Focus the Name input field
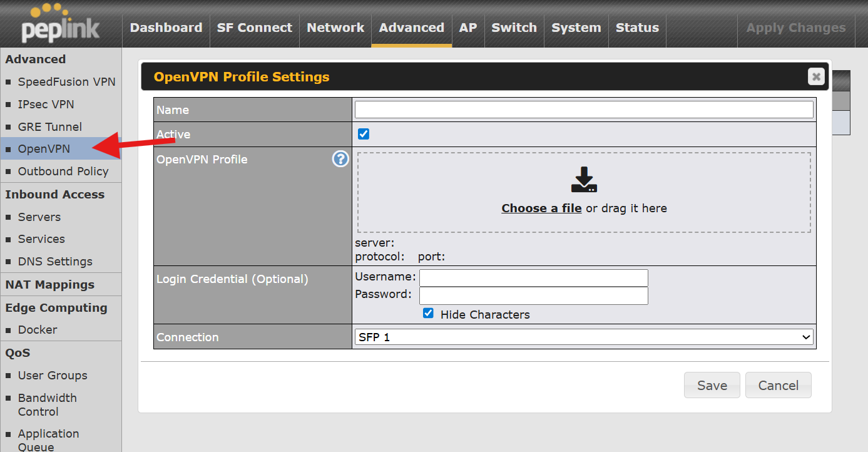 pyautogui.click(x=583, y=110)
